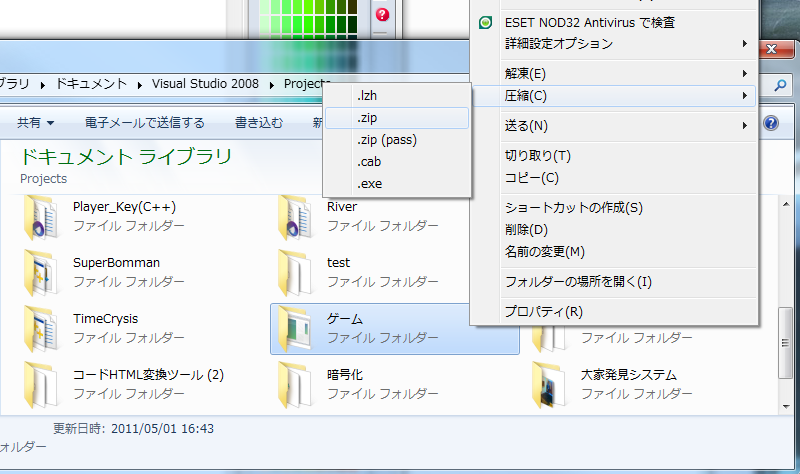Select the 大家発見システム folder name
This screenshot has height=474, width=800.
pyautogui.click(x=629, y=375)
